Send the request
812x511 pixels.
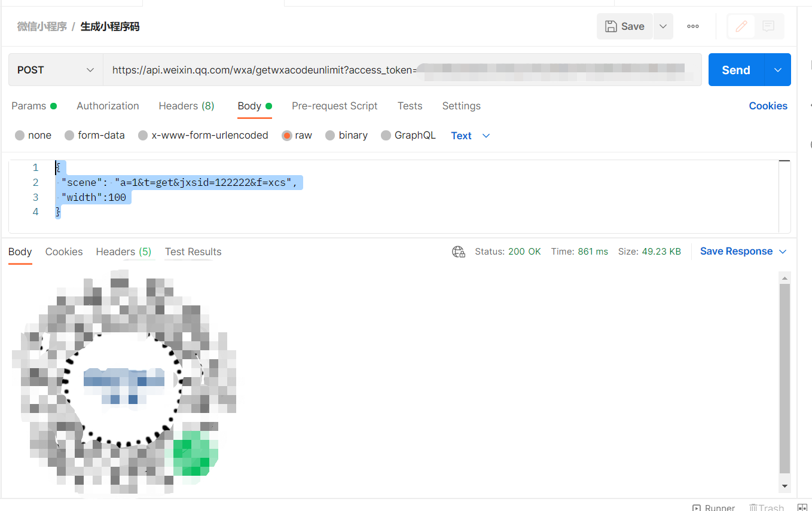pyautogui.click(x=736, y=70)
